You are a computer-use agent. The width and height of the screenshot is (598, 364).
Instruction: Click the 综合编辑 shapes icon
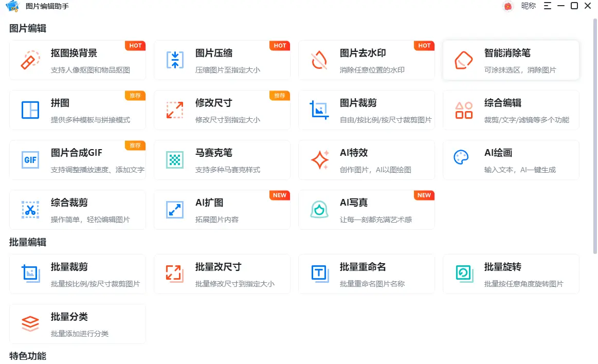464,110
